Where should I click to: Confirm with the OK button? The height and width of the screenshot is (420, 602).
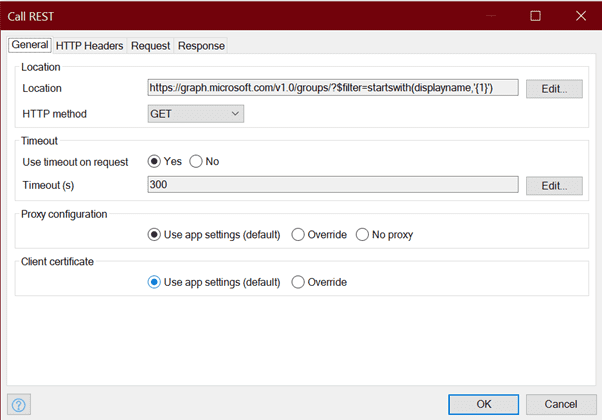[x=483, y=404]
